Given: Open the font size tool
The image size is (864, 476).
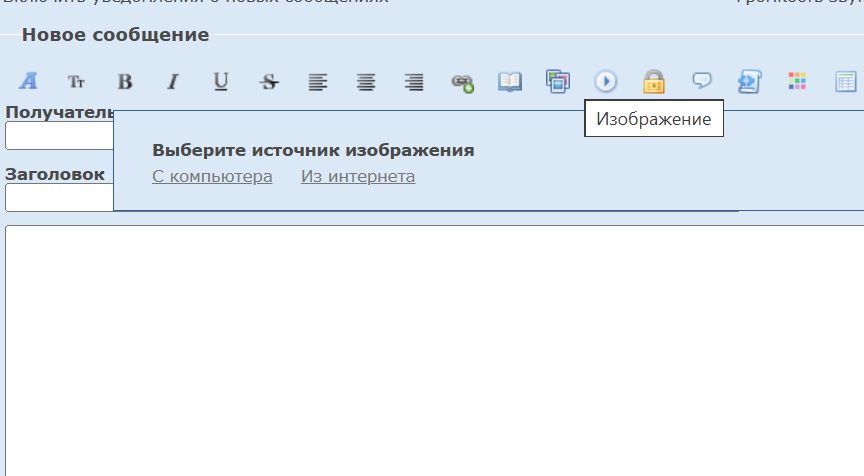Looking at the screenshot, I should [x=76, y=82].
